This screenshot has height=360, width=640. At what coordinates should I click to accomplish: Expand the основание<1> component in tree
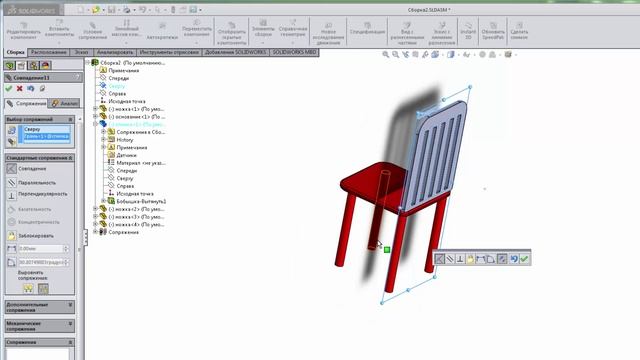click(96, 117)
